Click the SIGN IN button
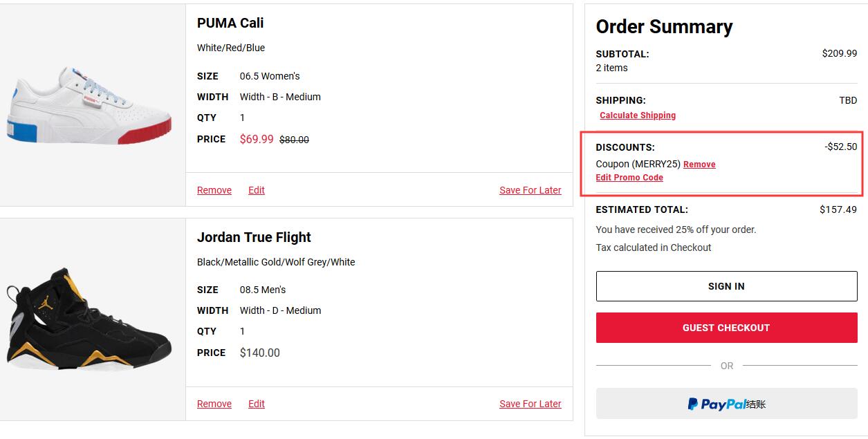This screenshot has height=439, width=868. click(x=726, y=286)
